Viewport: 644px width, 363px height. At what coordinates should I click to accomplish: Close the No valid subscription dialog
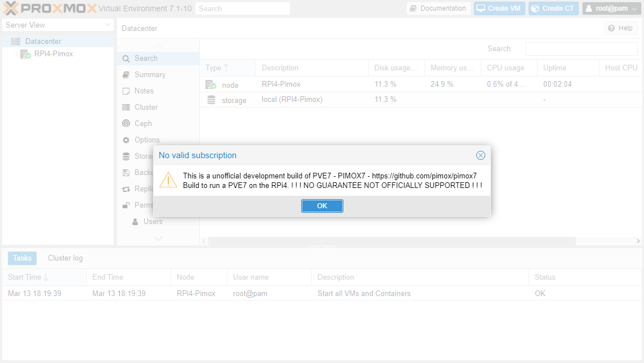pos(481,155)
